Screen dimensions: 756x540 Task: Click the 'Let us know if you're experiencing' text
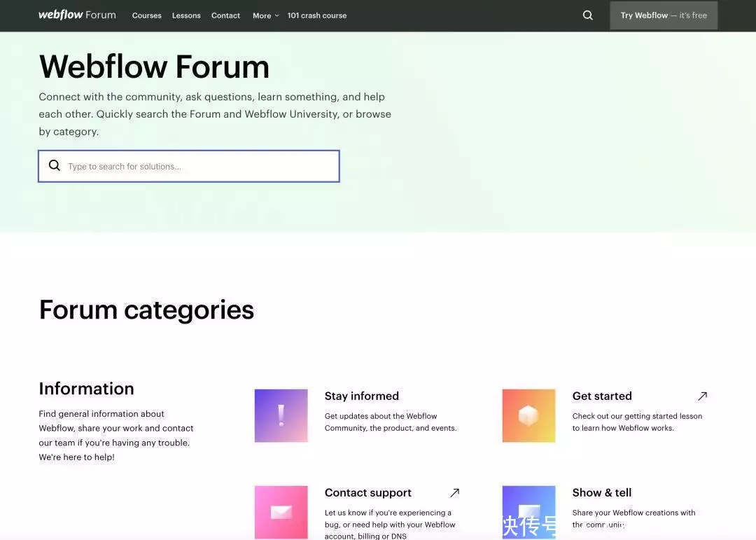pyautogui.click(x=390, y=524)
